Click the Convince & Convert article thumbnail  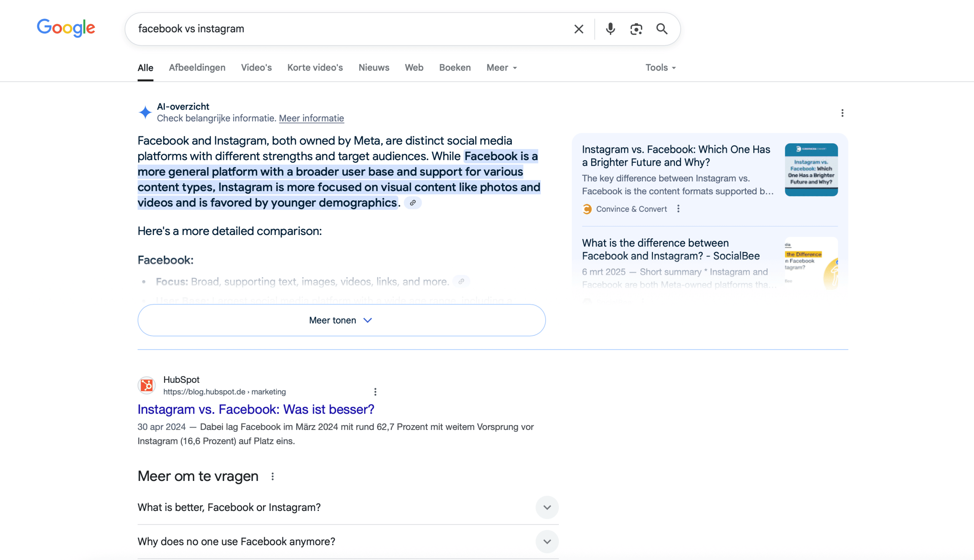(x=811, y=170)
